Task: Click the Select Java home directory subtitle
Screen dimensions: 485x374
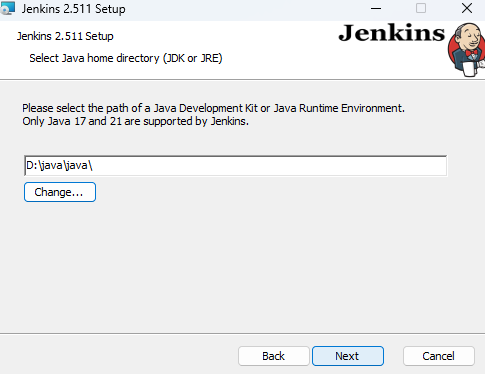Action: 126,58
